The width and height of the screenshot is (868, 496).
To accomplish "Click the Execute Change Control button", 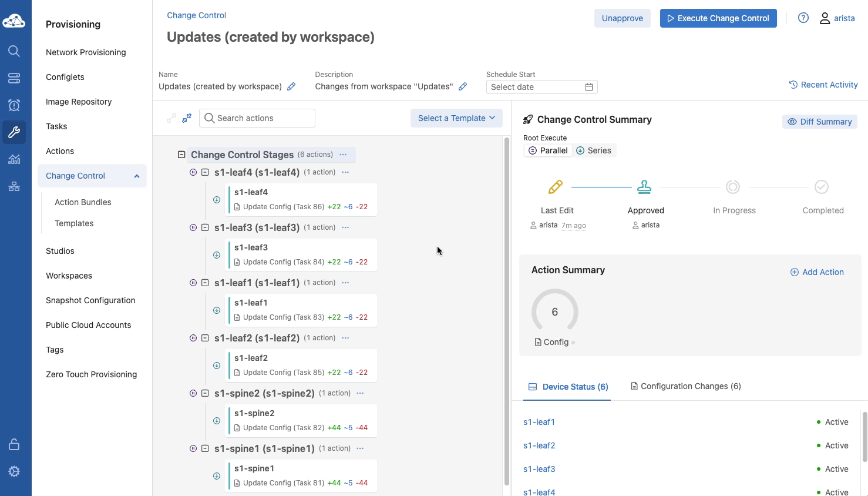I will point(718,18).
